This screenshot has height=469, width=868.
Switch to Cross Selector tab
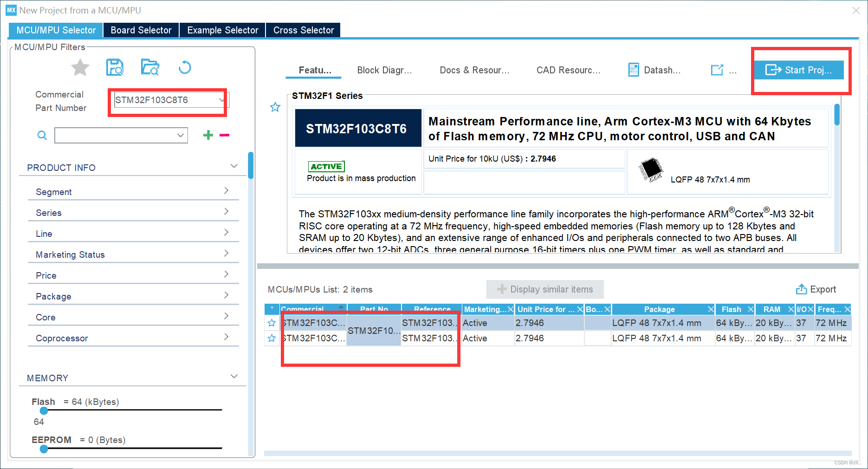[304, 30]
